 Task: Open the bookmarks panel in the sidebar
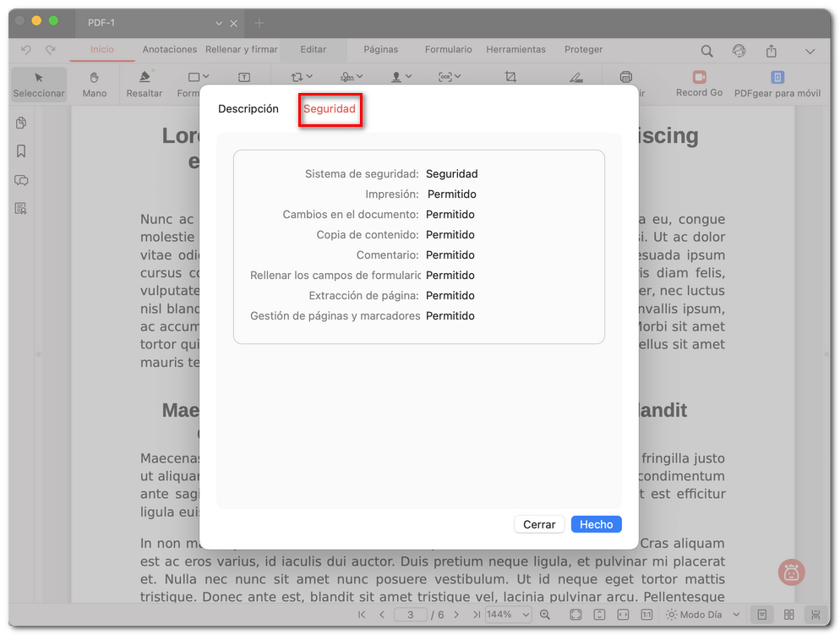pos(21,151)
